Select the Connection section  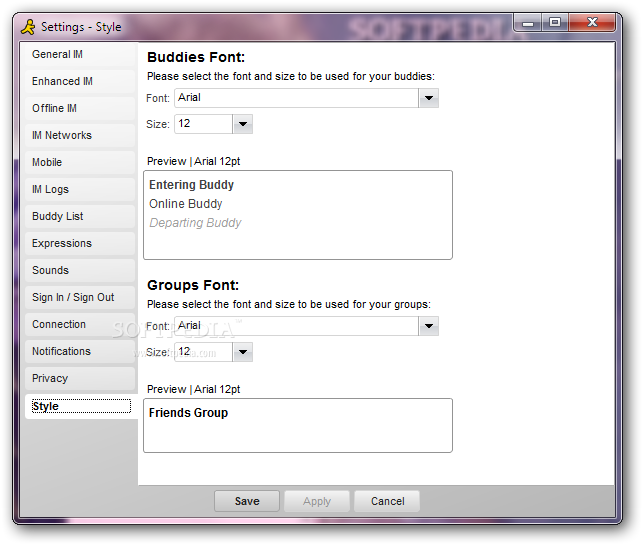tap(80, 325)
